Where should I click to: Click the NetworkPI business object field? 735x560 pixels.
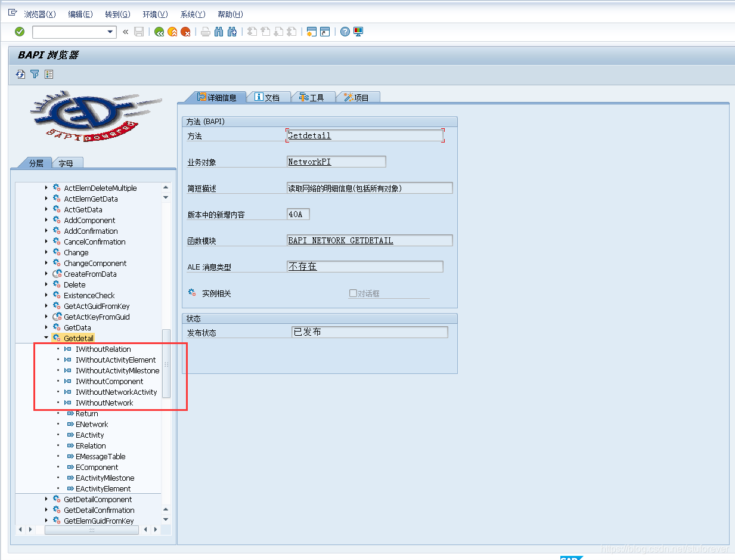(336, 162)
